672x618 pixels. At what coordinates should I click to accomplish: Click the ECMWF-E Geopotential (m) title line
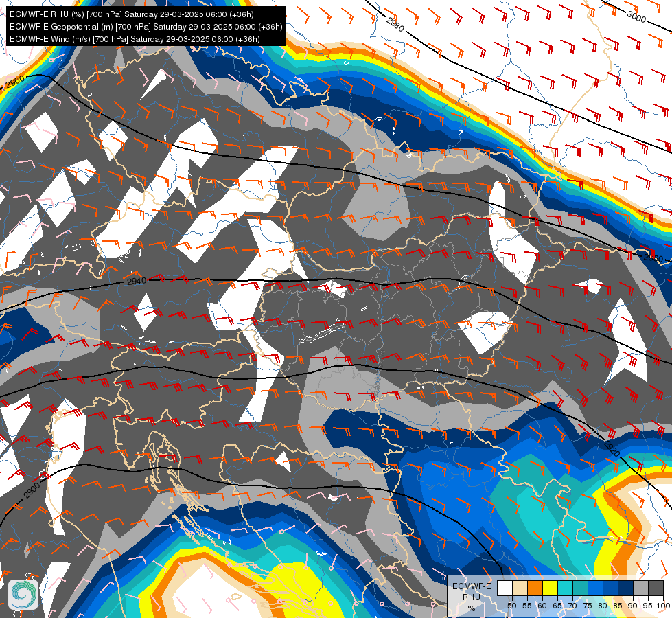pyautogui.click(x=146, y=27)
